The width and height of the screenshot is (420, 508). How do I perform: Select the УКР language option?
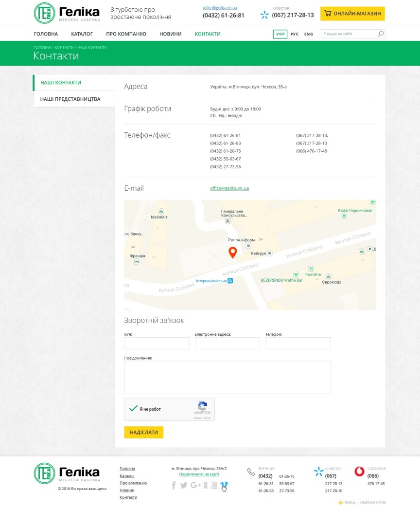(x=280, y=34)
